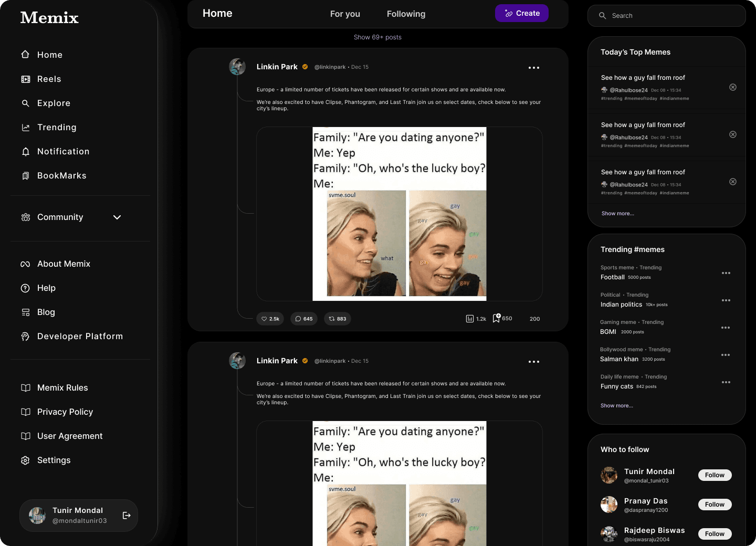Click the Memix logo
The image size is (756, 546).
[49, 18]
